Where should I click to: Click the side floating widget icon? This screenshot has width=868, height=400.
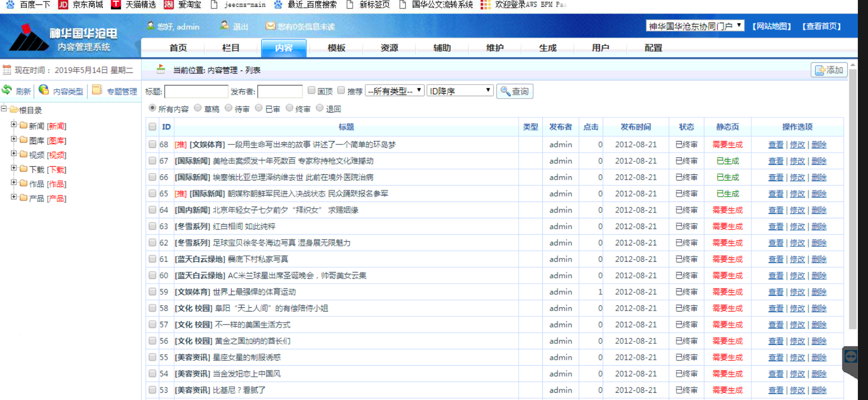(850, 357)
